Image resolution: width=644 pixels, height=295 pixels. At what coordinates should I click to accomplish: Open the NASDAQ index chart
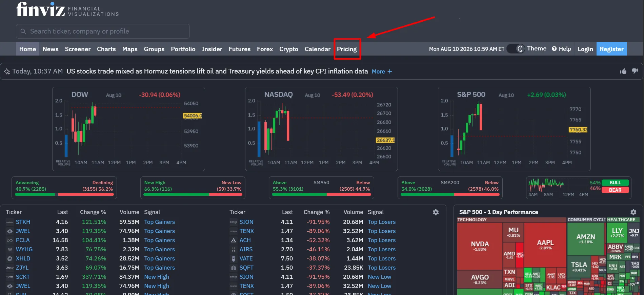321,129
